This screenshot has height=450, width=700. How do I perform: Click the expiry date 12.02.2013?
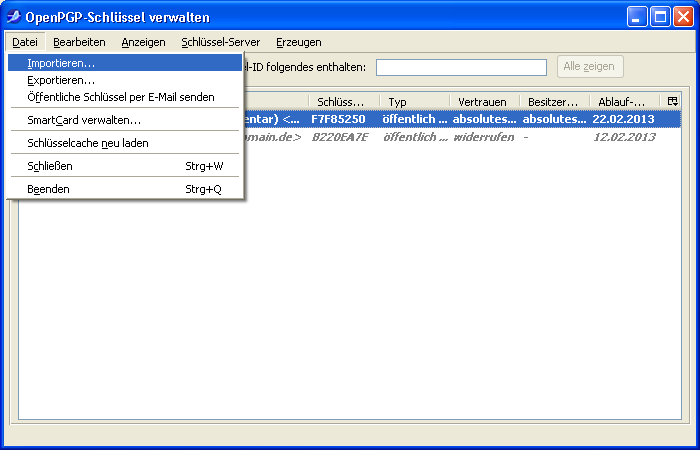point(624,137)
